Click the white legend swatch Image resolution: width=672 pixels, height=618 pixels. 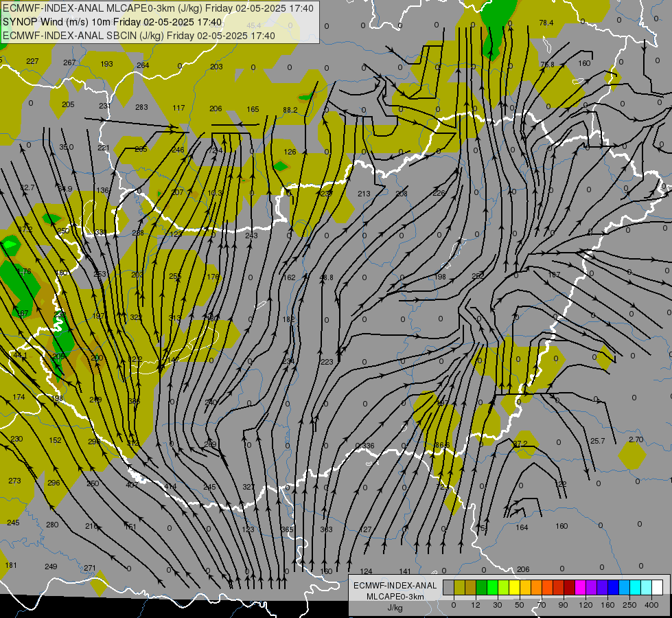click(657, 587)
